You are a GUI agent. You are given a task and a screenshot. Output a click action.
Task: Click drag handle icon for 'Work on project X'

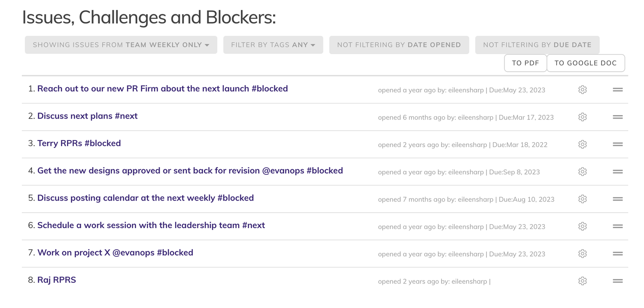617,254
